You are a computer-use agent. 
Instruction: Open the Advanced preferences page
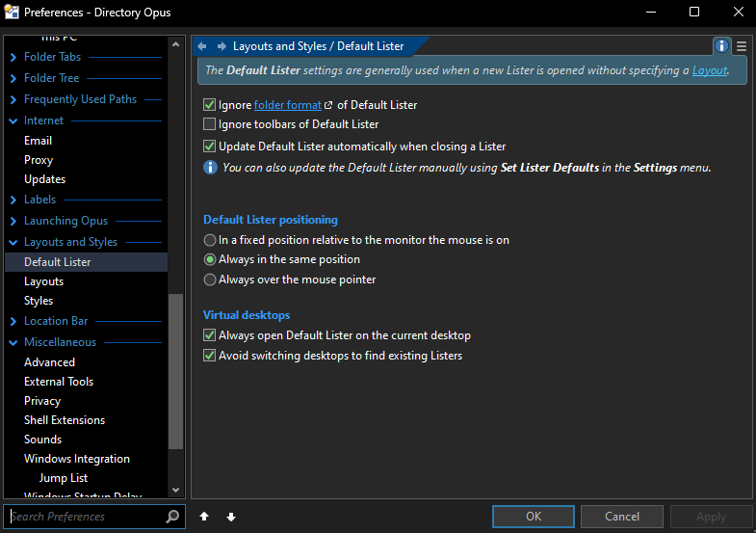[87, 362]
